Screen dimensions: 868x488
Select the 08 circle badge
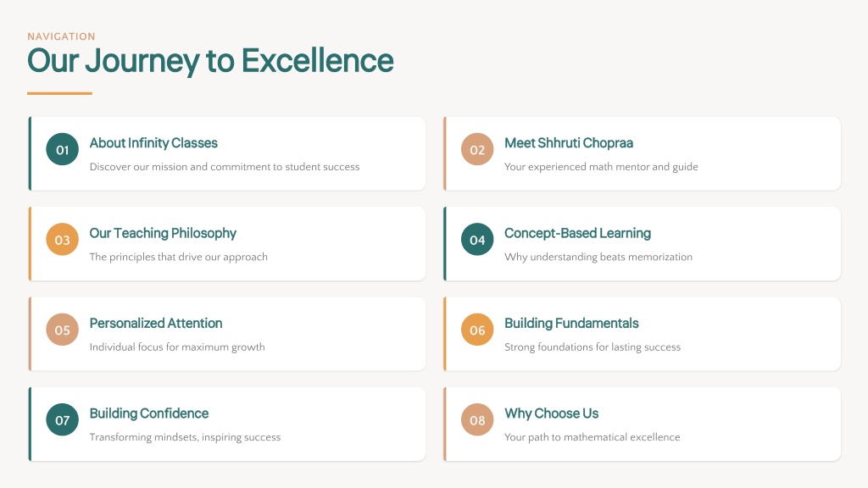pyautogui.click(x=477, y=420)
